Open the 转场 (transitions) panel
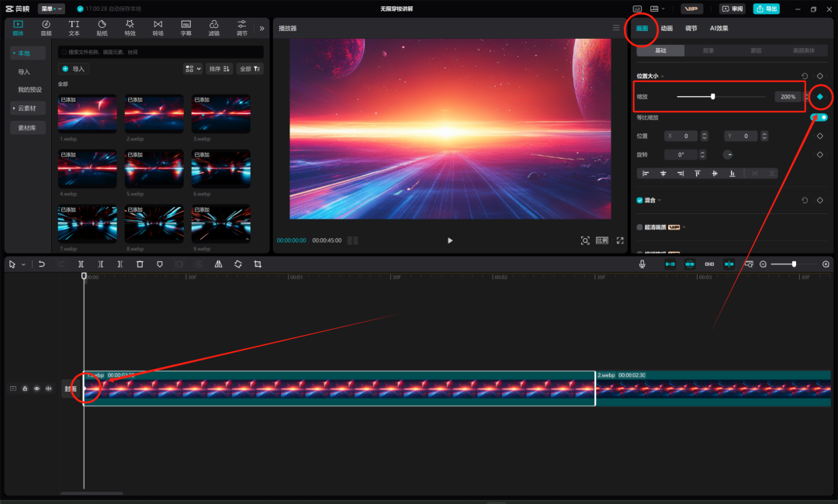Image resolution: width=838 pixels, height=504 pixels. 158,28
